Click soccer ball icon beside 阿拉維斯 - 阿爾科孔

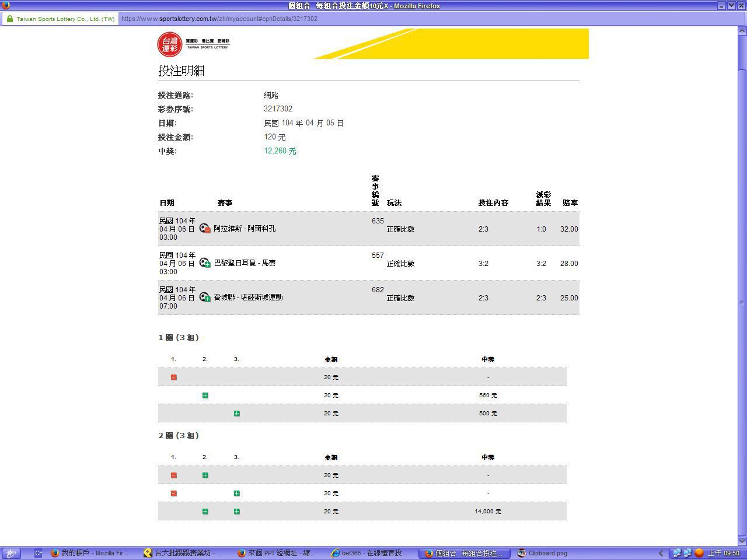tap(204, 229)
